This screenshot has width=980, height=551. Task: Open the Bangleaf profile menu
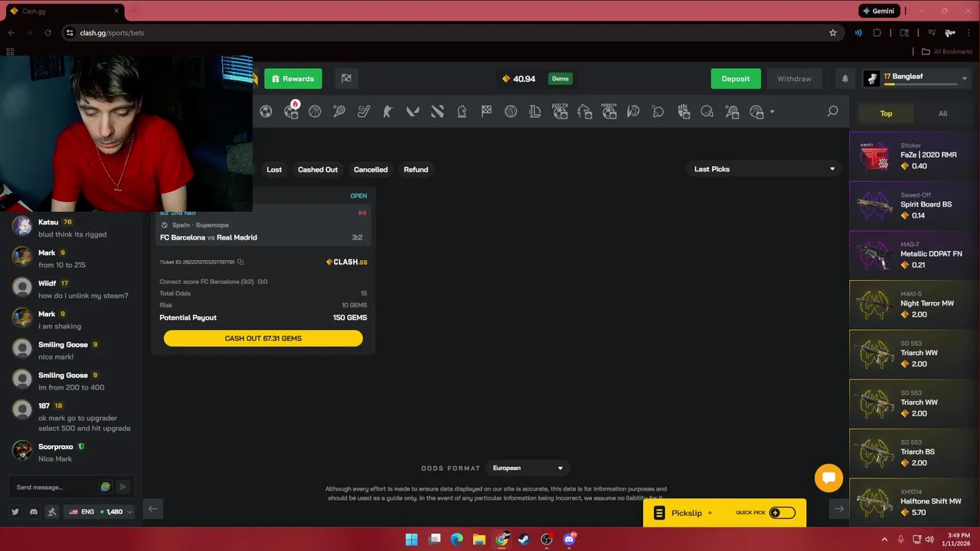tap(915, 78)
